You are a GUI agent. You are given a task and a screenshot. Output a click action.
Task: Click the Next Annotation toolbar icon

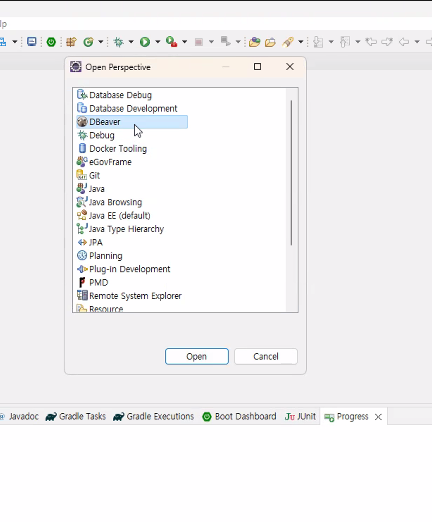318,42
